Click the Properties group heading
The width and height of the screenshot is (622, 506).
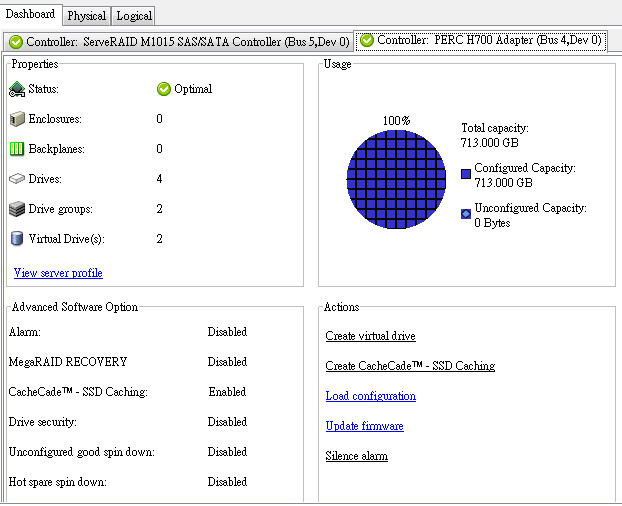[35, 64]
